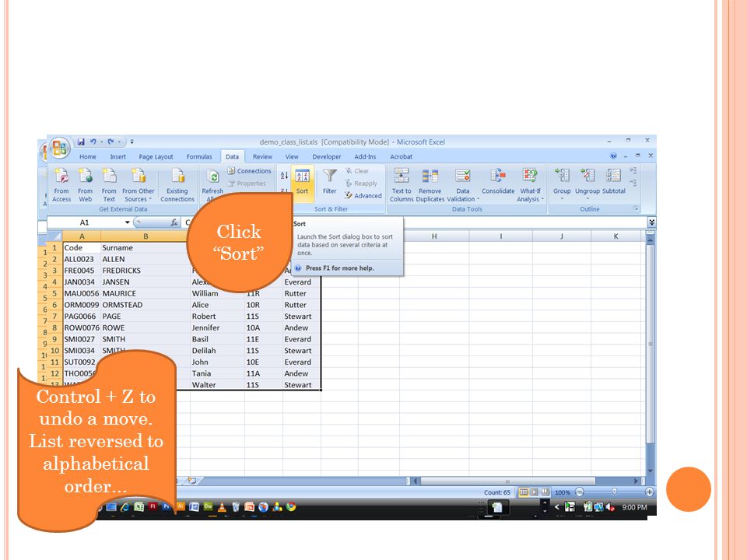Select row 7 header
The width and height of the screenshot is (747, 560).
click(x=54, y=317)
